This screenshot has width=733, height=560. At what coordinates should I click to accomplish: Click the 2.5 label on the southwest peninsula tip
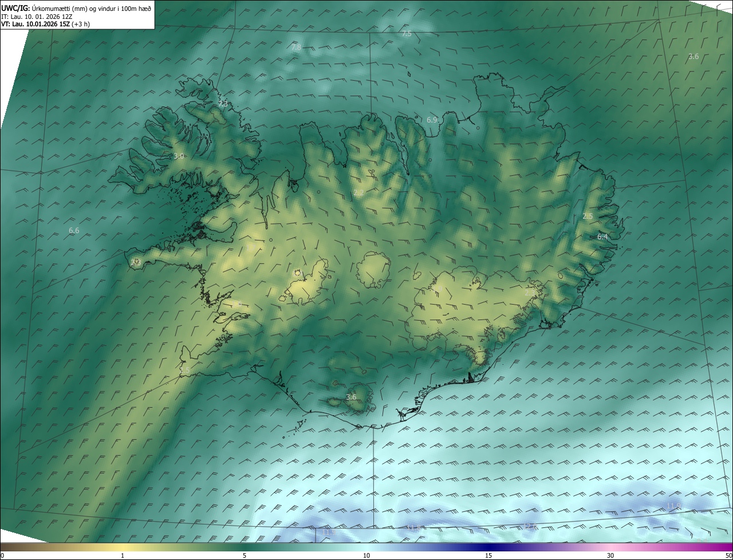coord(184,371)
